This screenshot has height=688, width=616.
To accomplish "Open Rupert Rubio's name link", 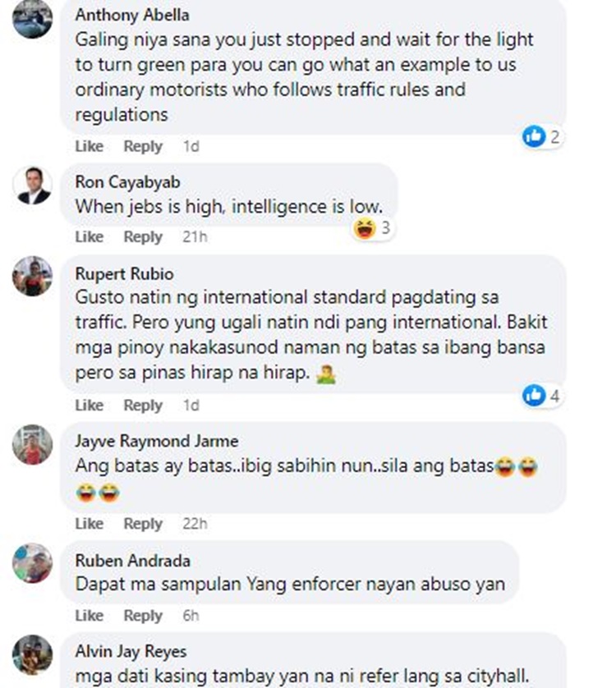I will pyautogui.click(x=124, y=273).
